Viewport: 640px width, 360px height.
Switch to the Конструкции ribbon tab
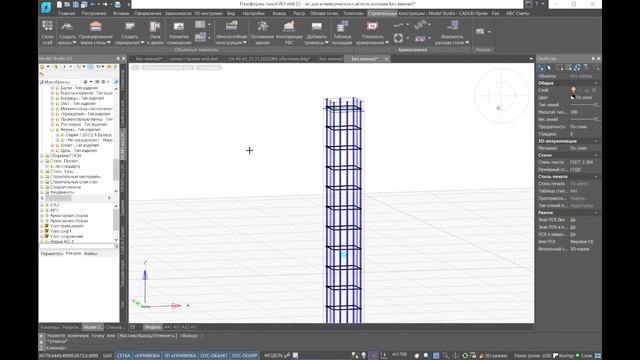pyautogui.click(x=411, y=13)
